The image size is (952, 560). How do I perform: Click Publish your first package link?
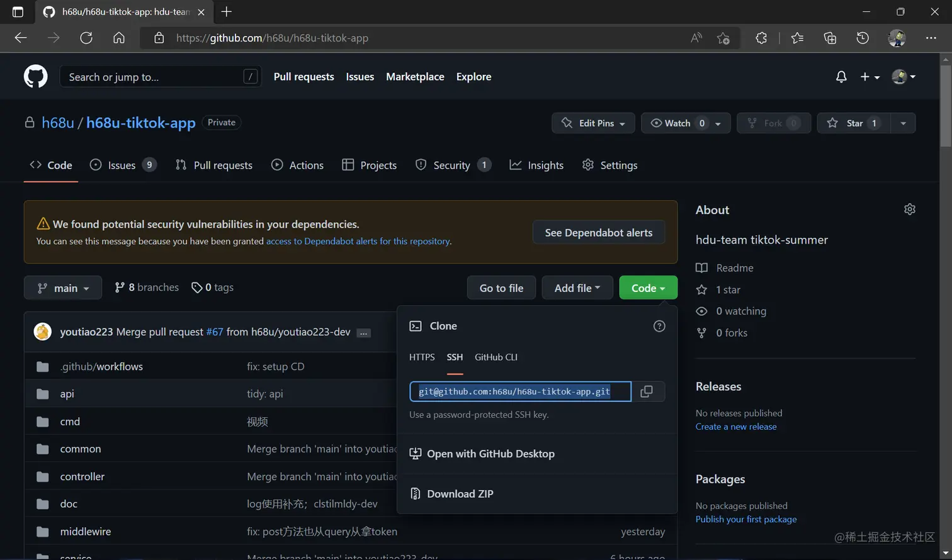pyautogui.click(x=746, y=519)
